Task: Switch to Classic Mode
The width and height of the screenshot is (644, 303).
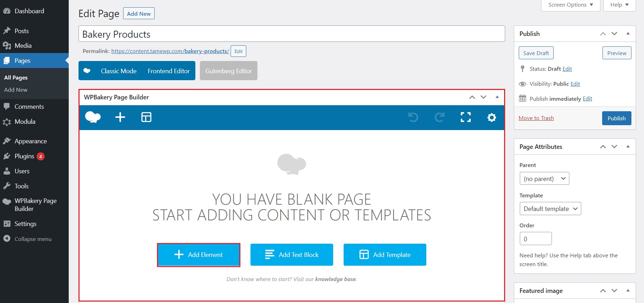Action: [119, 71]
